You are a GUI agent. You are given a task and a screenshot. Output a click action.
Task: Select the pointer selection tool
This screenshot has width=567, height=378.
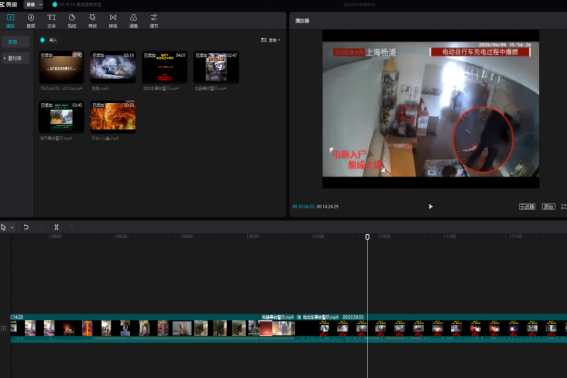(x=4, y=227)
